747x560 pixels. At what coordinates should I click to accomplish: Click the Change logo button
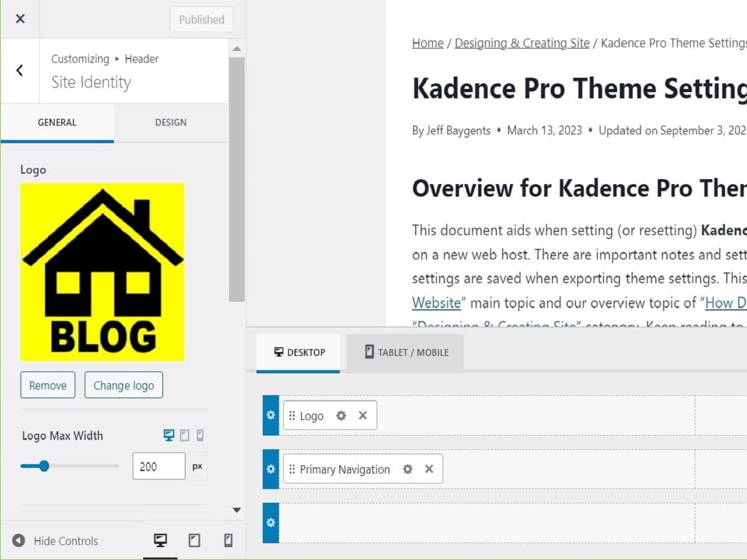[123, 385]
